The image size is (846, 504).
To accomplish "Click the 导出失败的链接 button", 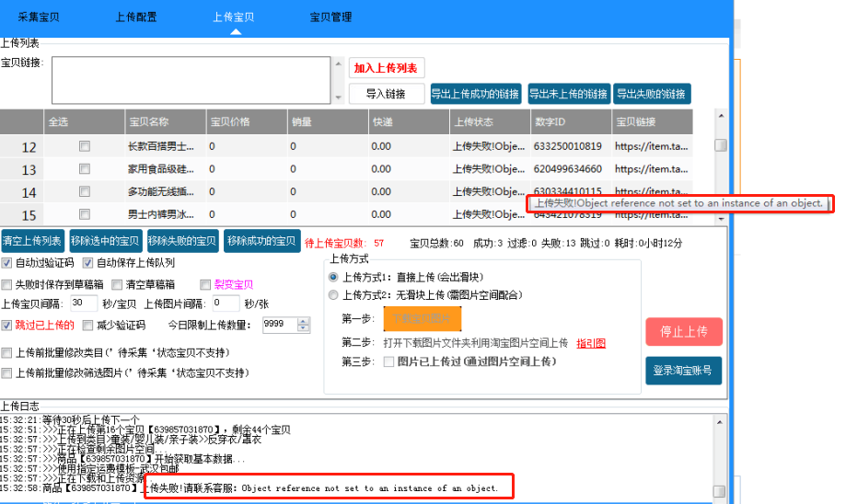I will 651,94.
